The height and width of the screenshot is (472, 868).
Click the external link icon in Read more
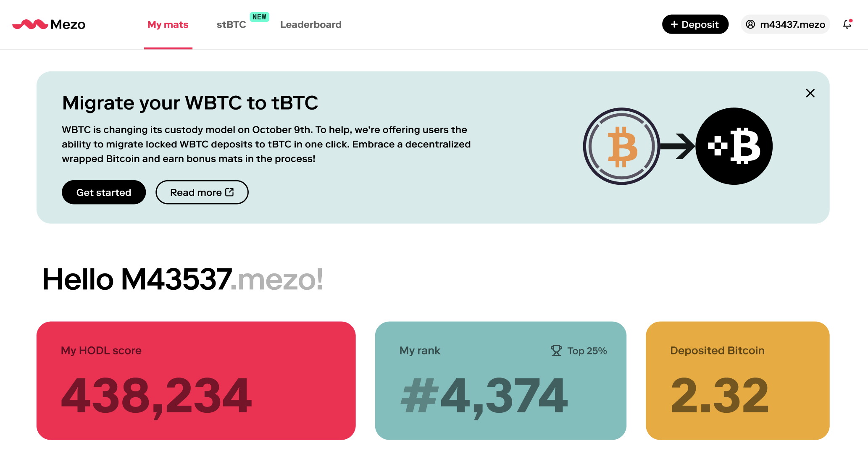point(229,192)
